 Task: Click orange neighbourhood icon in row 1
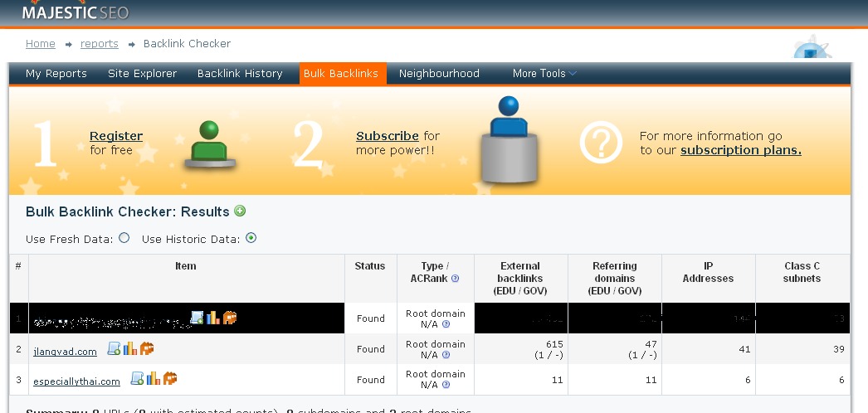pos(229,318)
